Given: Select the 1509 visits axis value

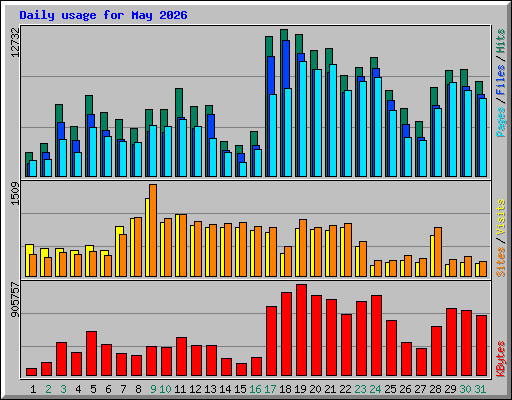Looking at the screenshot, I should coord(15,193).
